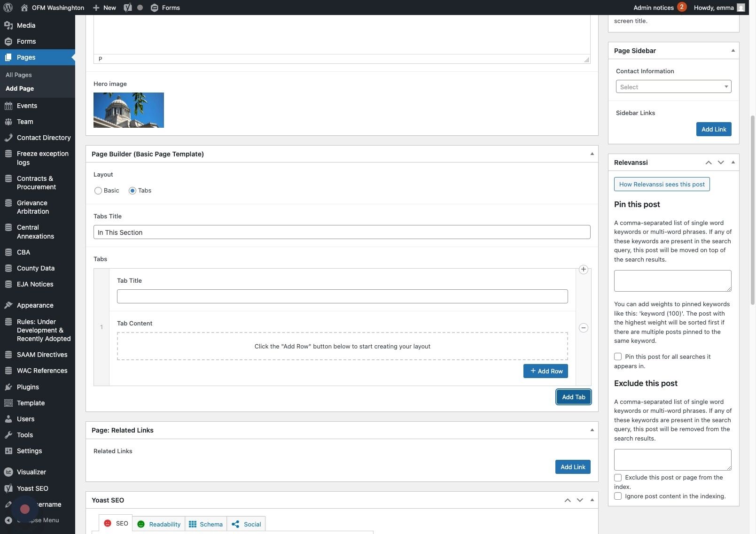Viewport: 756px width, 534px height.
Task: Focus the Pin this post keywords textarea
Action: click(673, 281)
